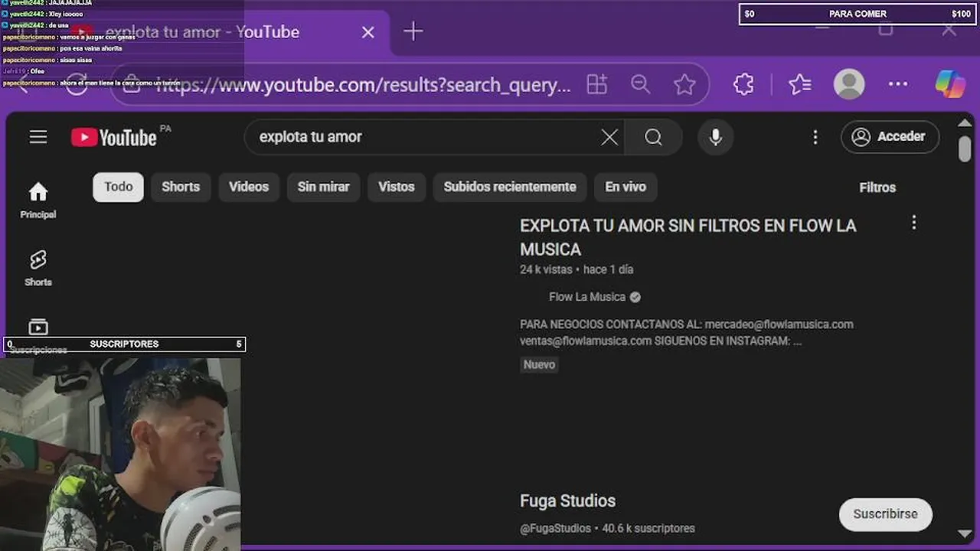Click the browser address bar URL
This screenshot has height=551, width=980.
point(364,85)
